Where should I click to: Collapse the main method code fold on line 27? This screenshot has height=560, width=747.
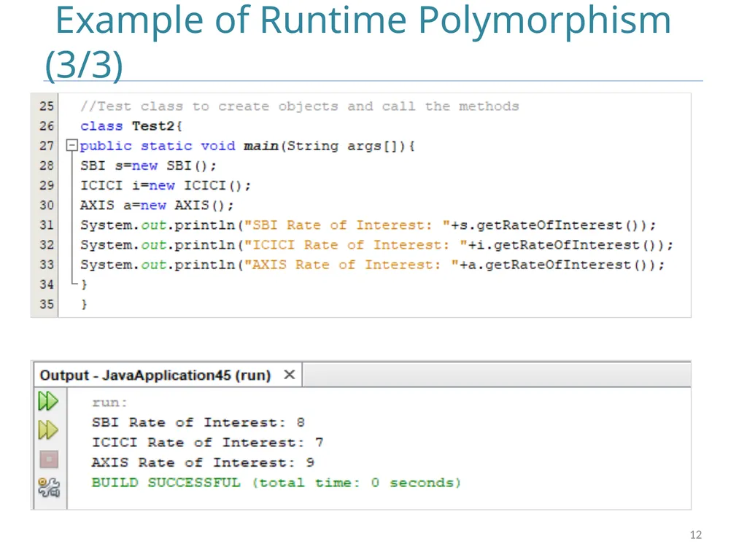pyautogui.click(x=71, y=145)
